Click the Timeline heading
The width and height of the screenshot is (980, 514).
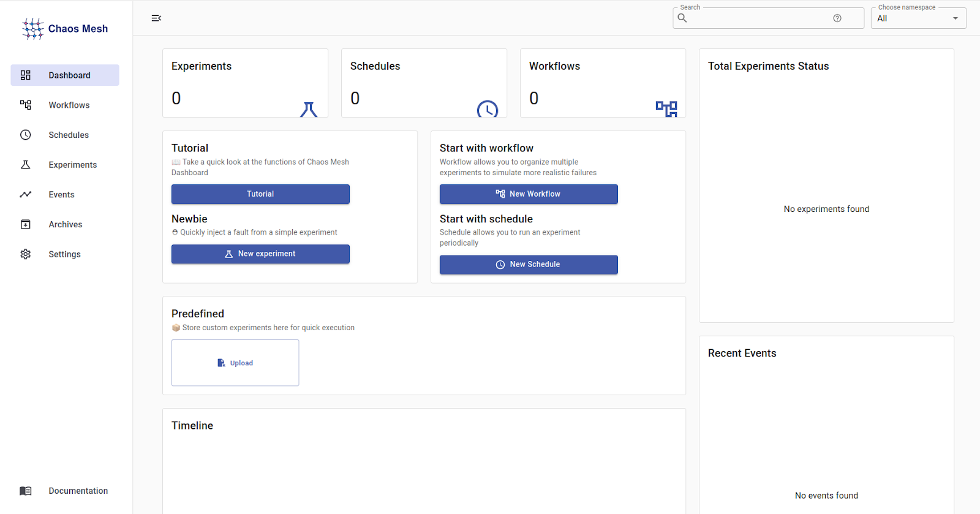coord(192,426)
